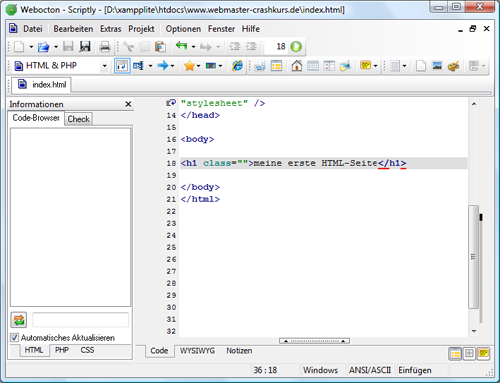The height and width of the screenshot is (383, 500).
Task: Click the refresh arrows button in Informationen panel
Action: tap(19, 320)
